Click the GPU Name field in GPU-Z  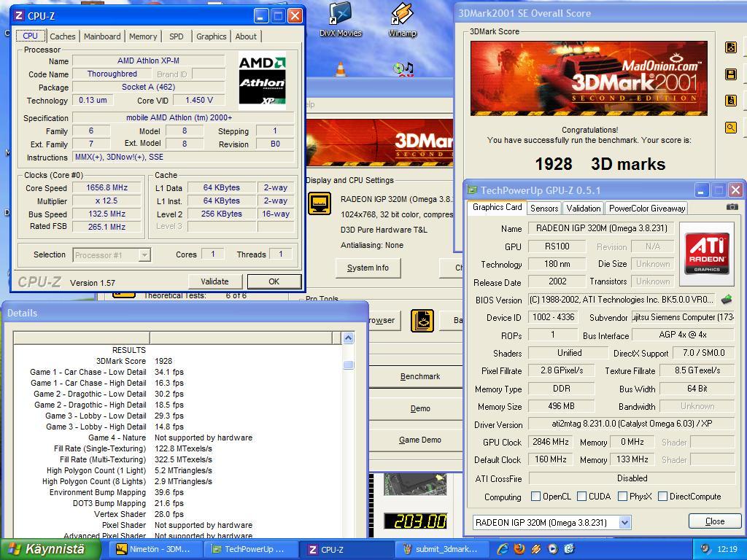pyautogui.click(x=601, y=228)
